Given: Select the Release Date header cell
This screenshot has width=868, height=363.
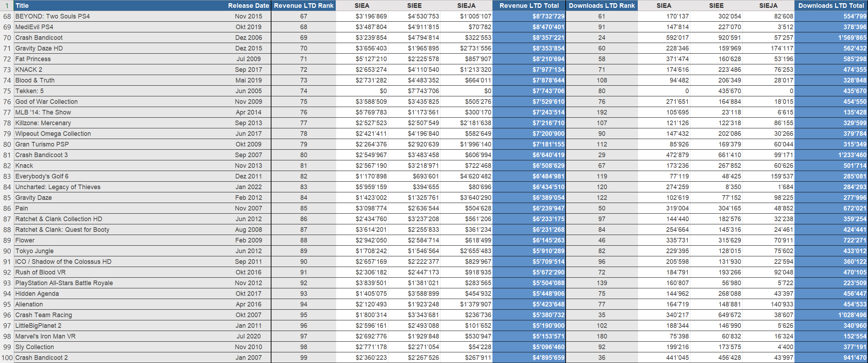Looking at the screenshot, I should tap(248, 6).
